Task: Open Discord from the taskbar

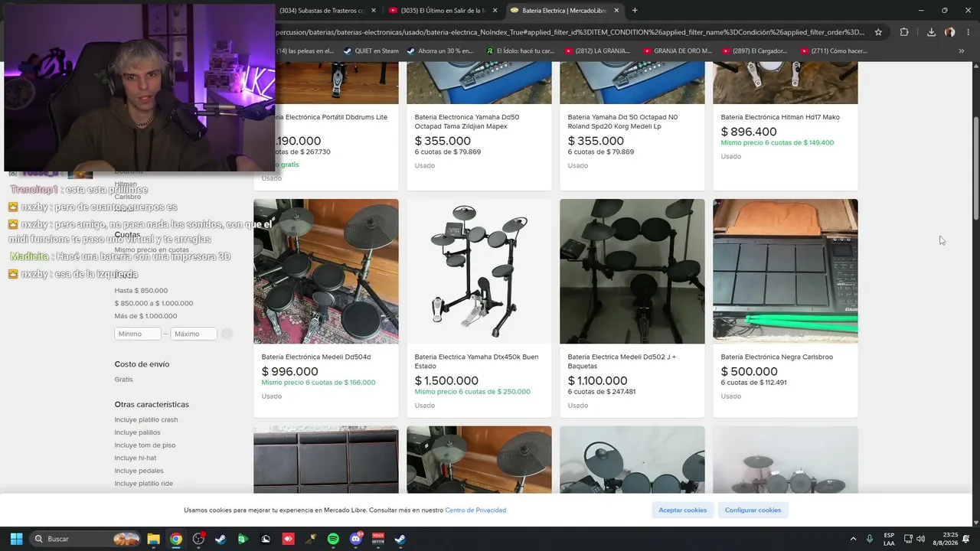Action: click(355, 539)
